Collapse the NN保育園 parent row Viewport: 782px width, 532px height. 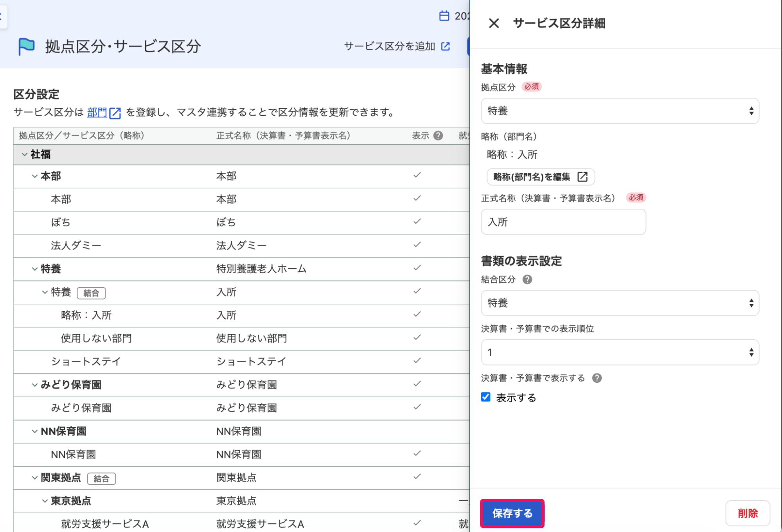(34, 432)
